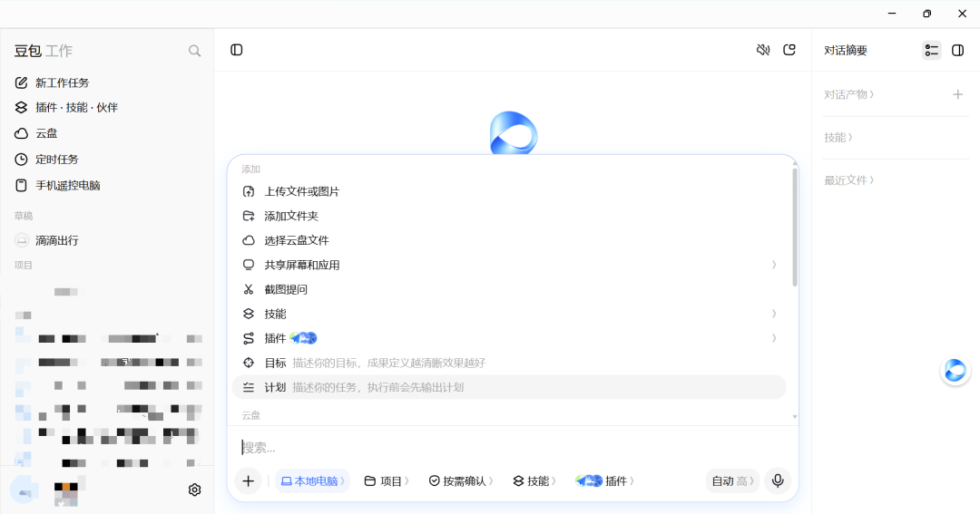Click the plus next to 对话产物

[x=957, y=94]
